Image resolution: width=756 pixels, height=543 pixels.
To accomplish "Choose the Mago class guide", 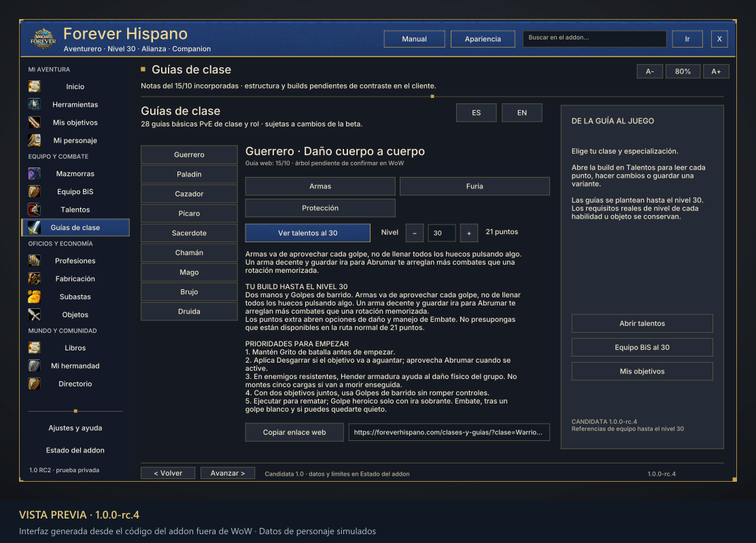I will (189, 272).
